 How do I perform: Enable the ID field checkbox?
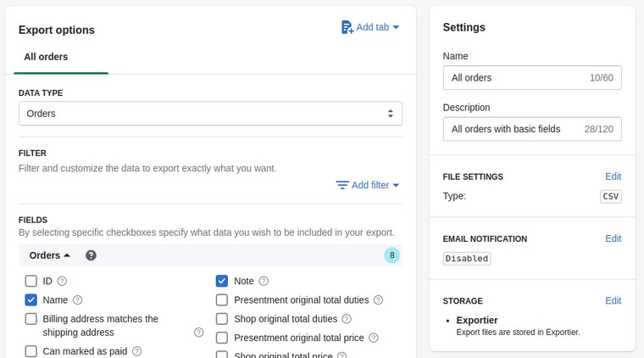pos(31,281)
